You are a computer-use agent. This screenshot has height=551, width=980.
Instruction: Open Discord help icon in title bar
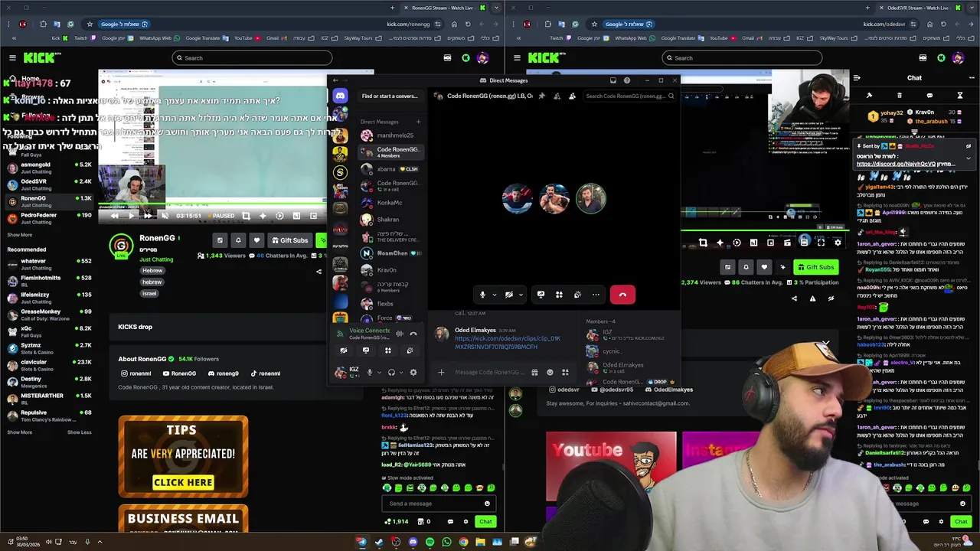pyautogui.click(x=627, y=80)
